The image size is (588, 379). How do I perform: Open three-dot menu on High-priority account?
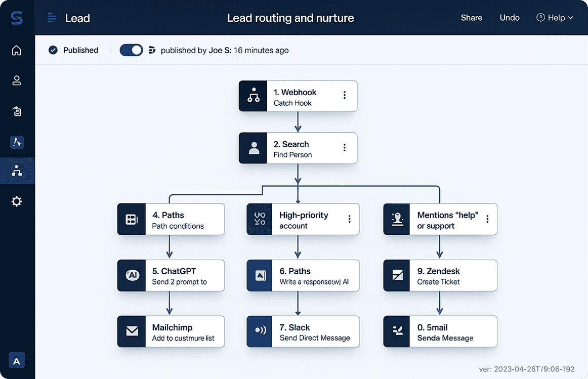coord(349,219)
